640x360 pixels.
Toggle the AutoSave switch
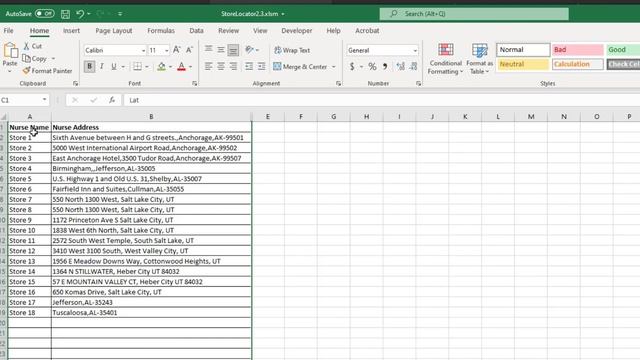pos(44,13)
